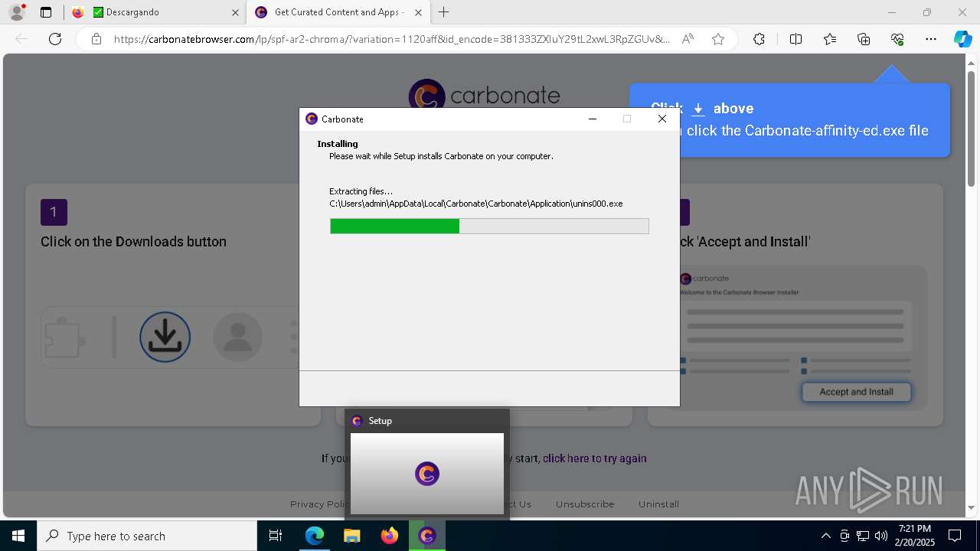Go back to the previous page

point(21,39)
